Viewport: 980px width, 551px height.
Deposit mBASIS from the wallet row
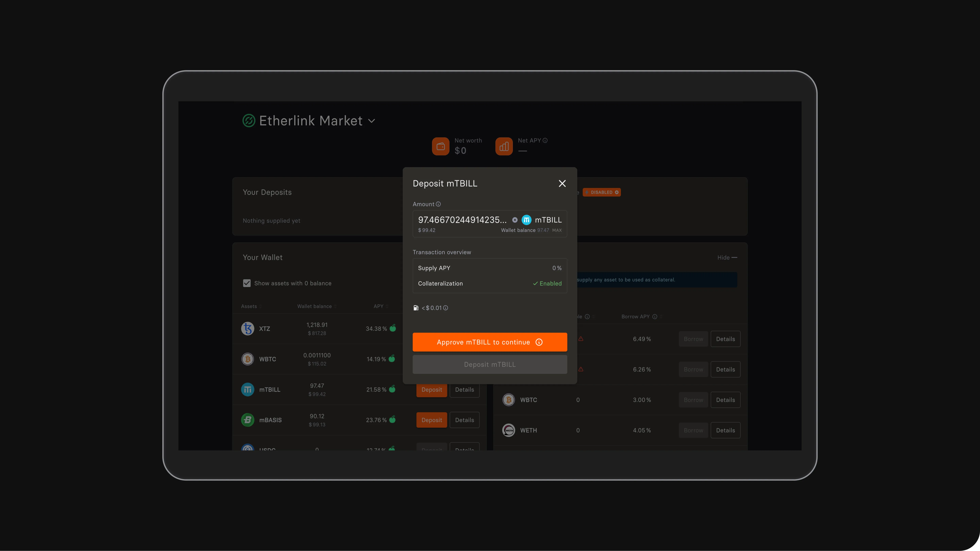[x=431, y=420]
